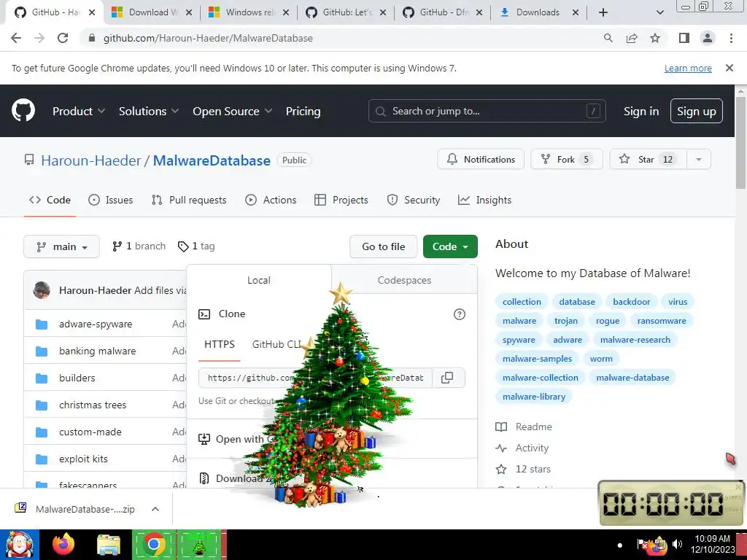
Task: Expand the Product menu
Action: tap(79, 111)
